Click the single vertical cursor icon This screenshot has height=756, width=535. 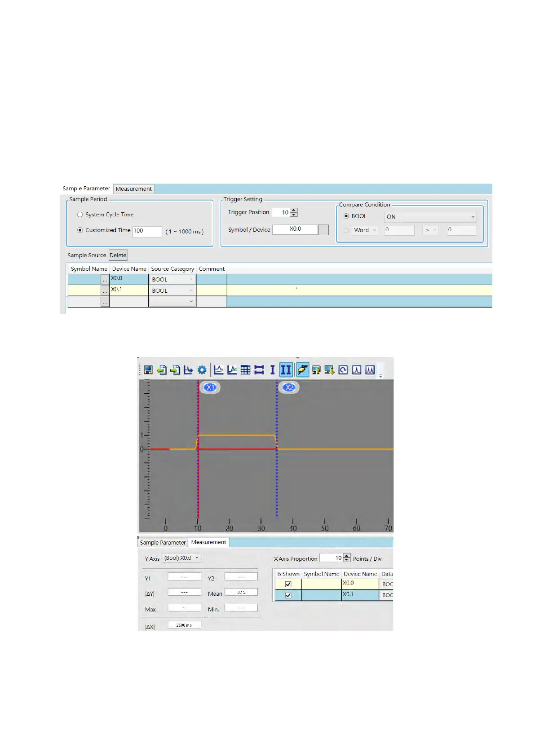point(272,370)
